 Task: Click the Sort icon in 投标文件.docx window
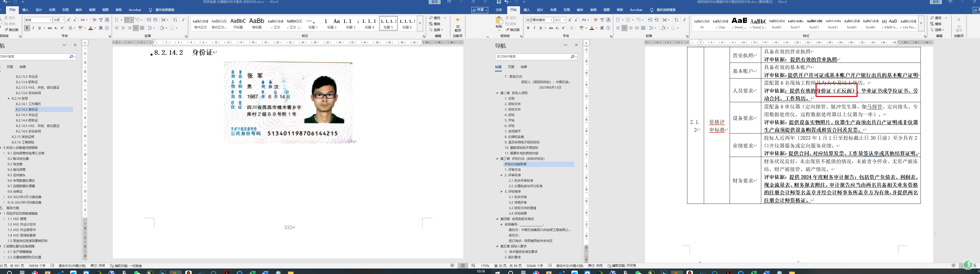pos(175,20)
